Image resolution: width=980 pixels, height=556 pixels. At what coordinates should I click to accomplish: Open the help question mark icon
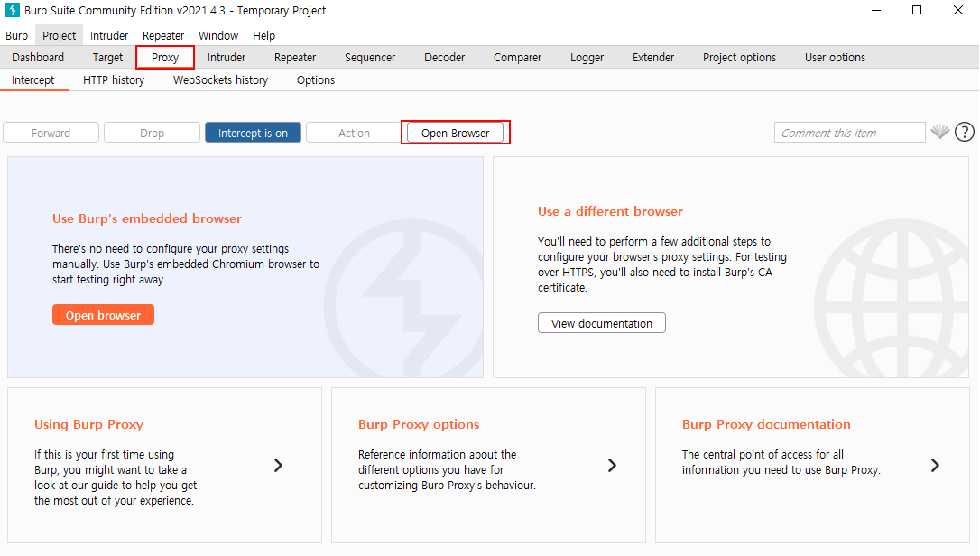pyautogui.click(x=965, y=132)
